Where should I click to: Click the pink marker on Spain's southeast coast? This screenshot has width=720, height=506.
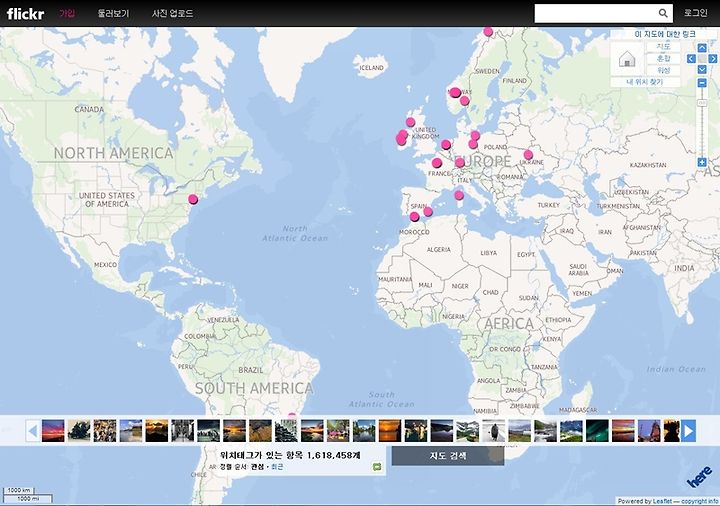tap(428, 212)
